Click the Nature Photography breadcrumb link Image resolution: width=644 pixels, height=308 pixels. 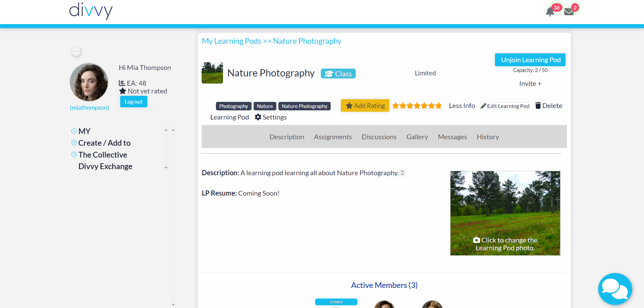[x=307, y=41]
